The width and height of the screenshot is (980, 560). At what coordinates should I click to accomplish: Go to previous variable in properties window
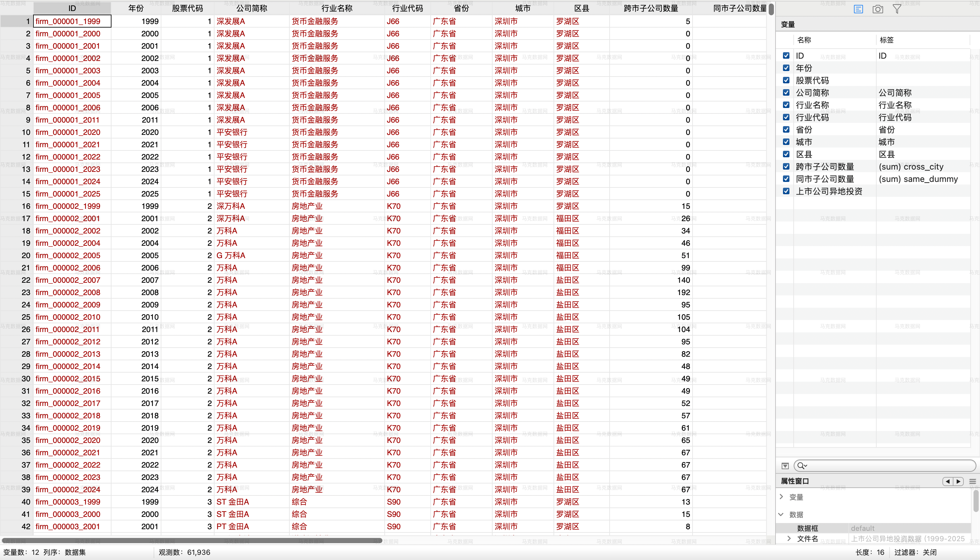948,481
